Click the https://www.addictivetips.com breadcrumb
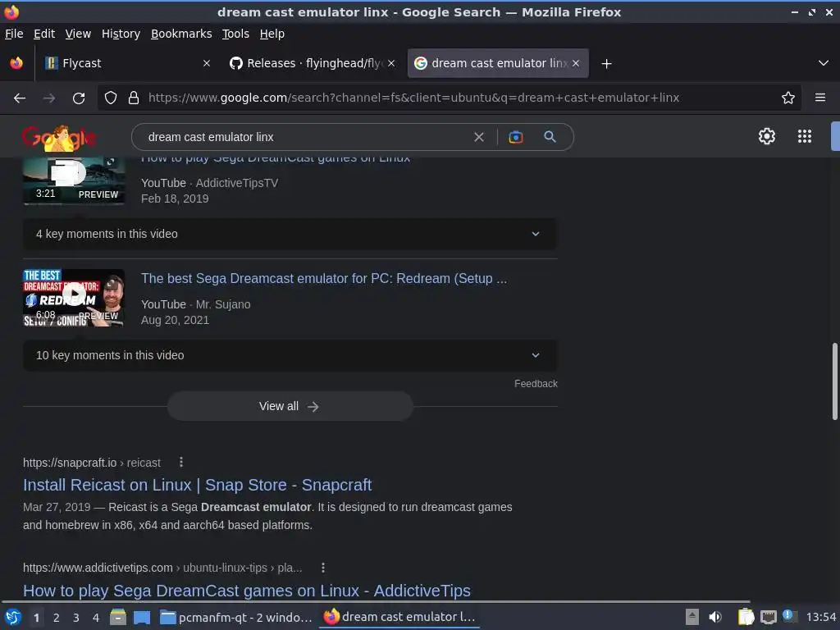 click(x=162, y=568)
